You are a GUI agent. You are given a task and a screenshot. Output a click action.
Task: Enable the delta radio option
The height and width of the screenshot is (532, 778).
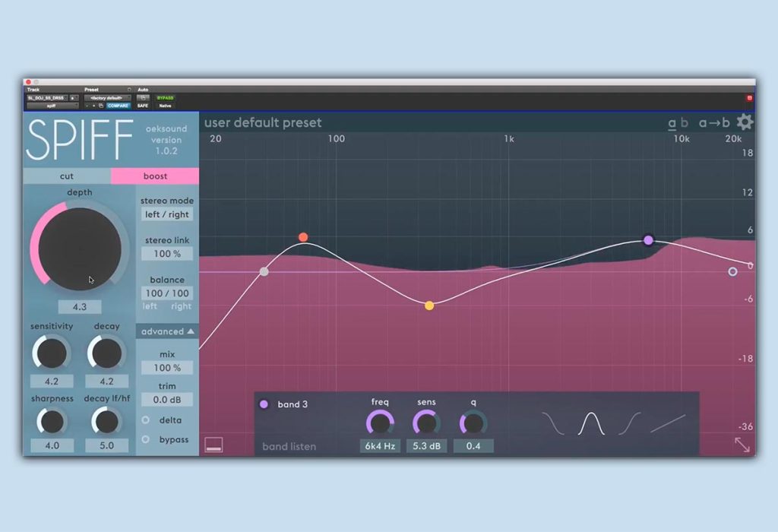pos(145,420)
